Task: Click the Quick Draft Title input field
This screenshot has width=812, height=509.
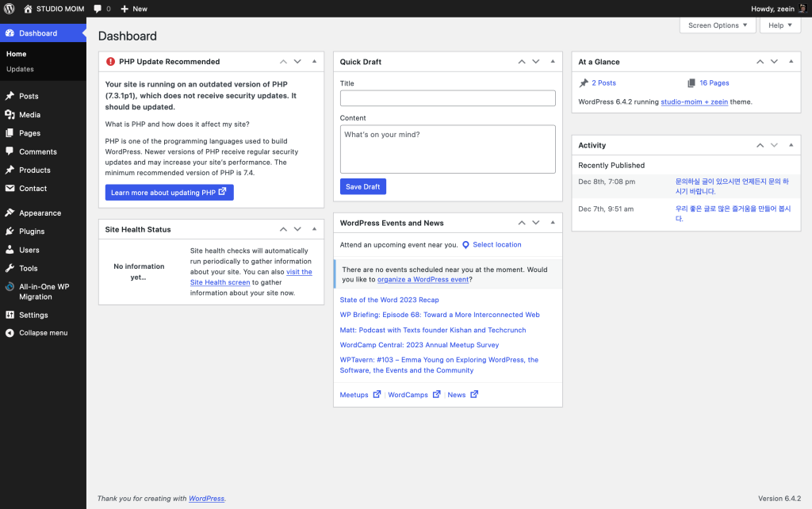Action: tap(447, 98)
